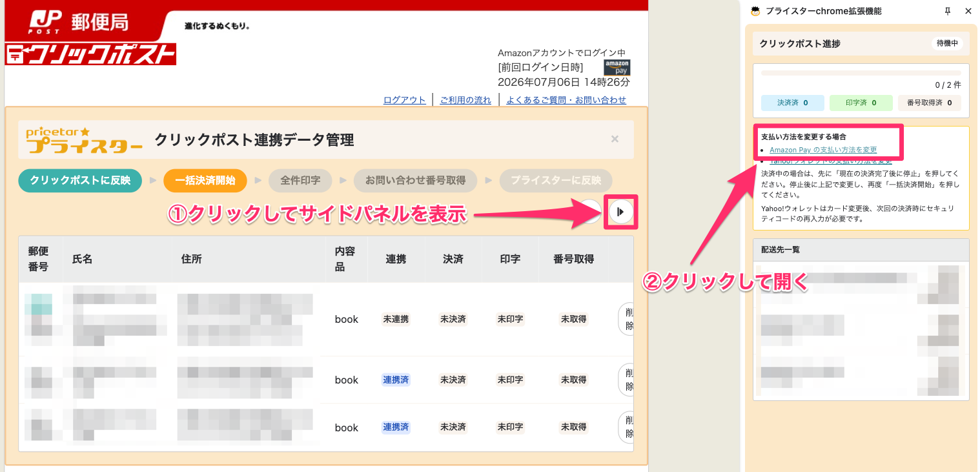
Task: Show the side panel with the arrow icon button
Action: (621, 212)
